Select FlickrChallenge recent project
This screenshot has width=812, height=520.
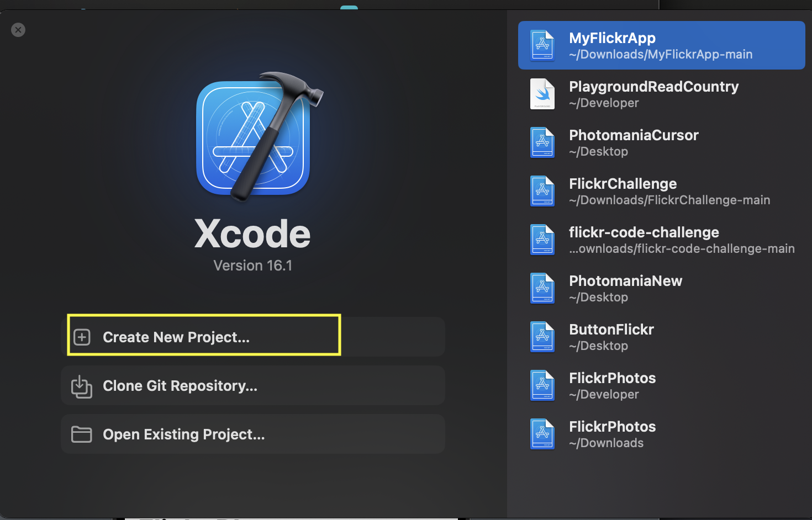pos(662,191)
